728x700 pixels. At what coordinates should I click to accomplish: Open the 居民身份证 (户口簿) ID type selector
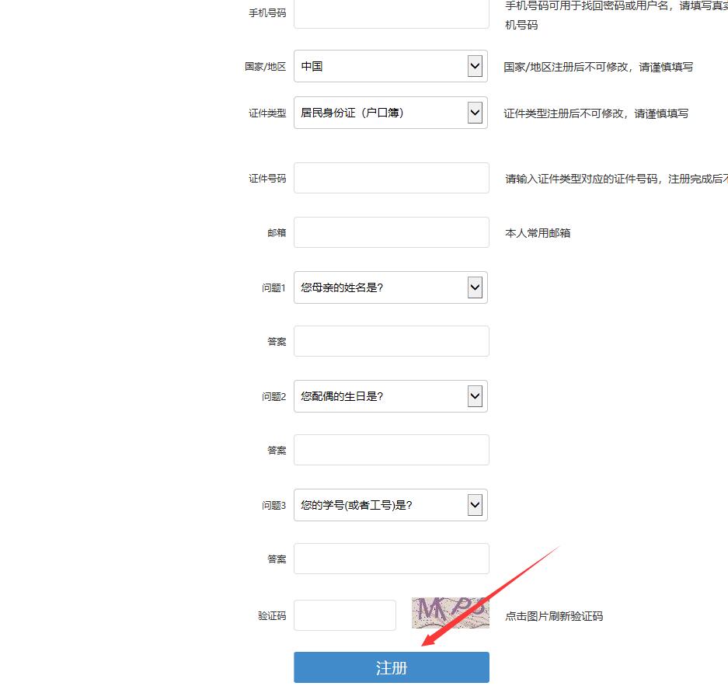pos(381,113)
